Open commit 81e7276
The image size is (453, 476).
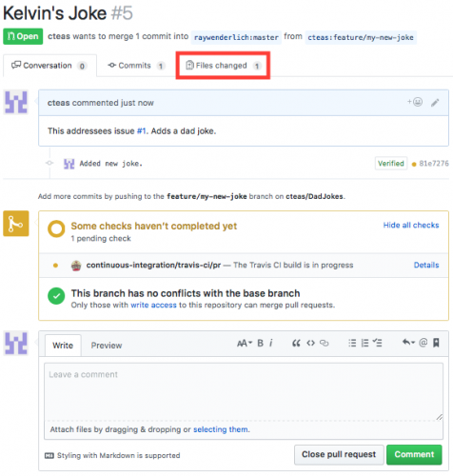point(434,164)
